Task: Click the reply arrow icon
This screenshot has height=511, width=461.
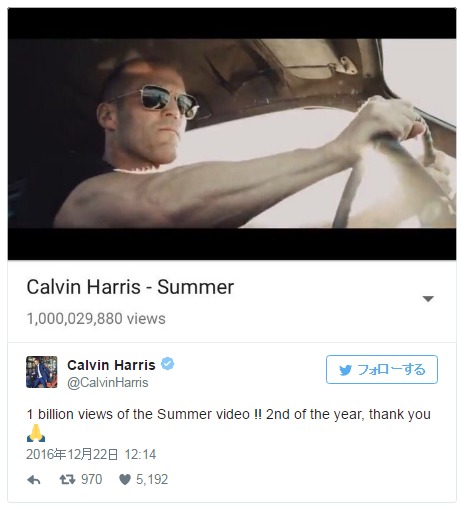Action: 34,480
